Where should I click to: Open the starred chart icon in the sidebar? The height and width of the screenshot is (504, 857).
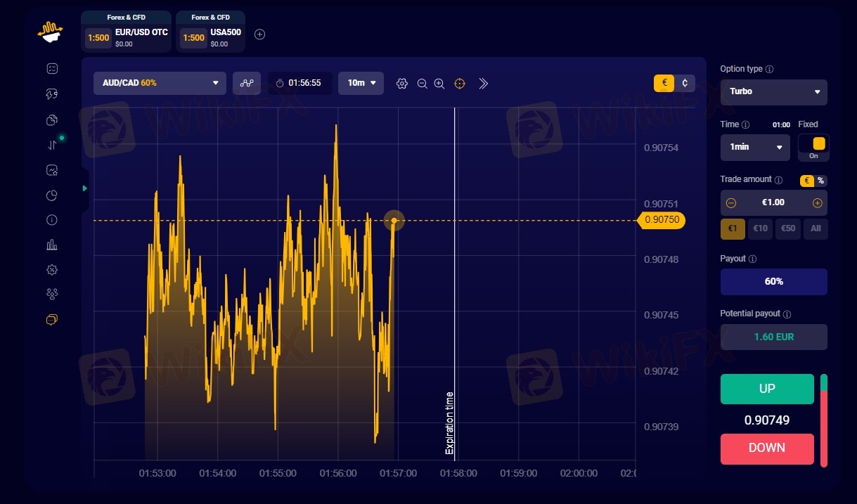(x=52, y=170)
